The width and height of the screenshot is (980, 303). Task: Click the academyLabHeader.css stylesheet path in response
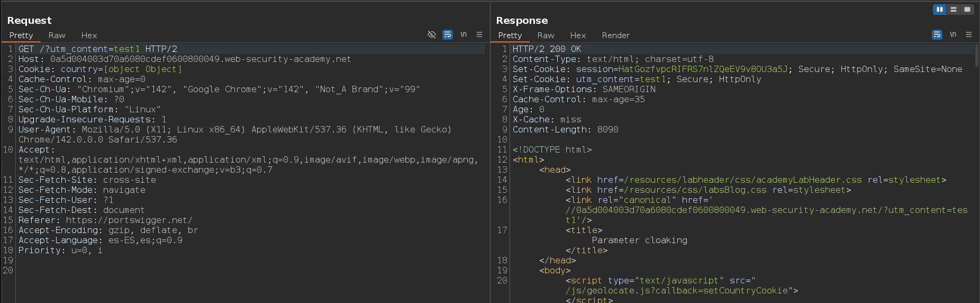743,180
